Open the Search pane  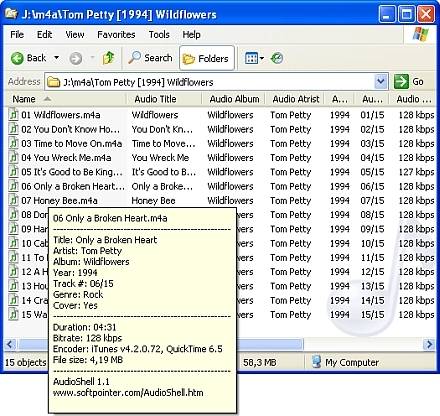tap(150, 58)
